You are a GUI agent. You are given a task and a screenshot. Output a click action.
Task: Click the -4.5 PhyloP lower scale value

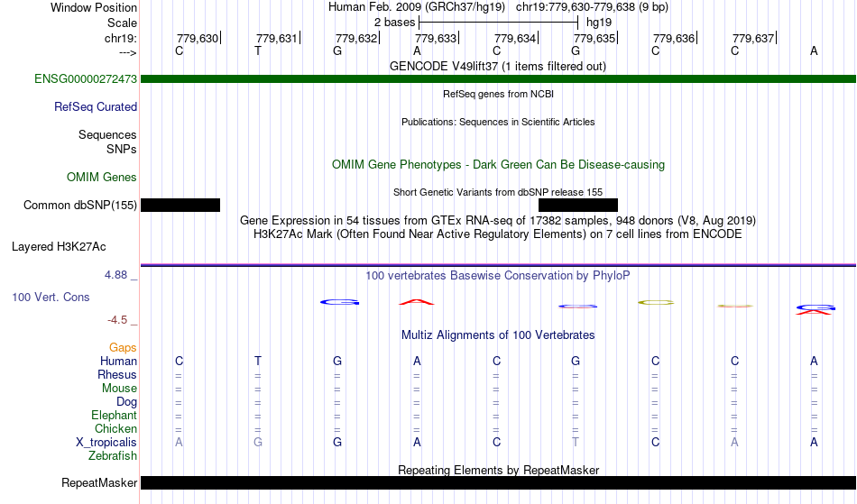coord(117,319)
